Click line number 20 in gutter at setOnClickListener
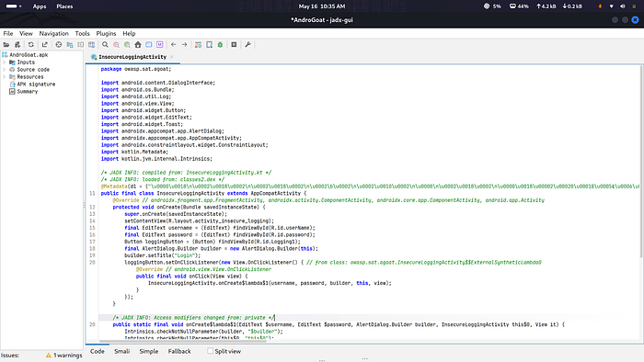Image resolution: width=644 pixels, height=362 pixels. [x=92, y=263]
